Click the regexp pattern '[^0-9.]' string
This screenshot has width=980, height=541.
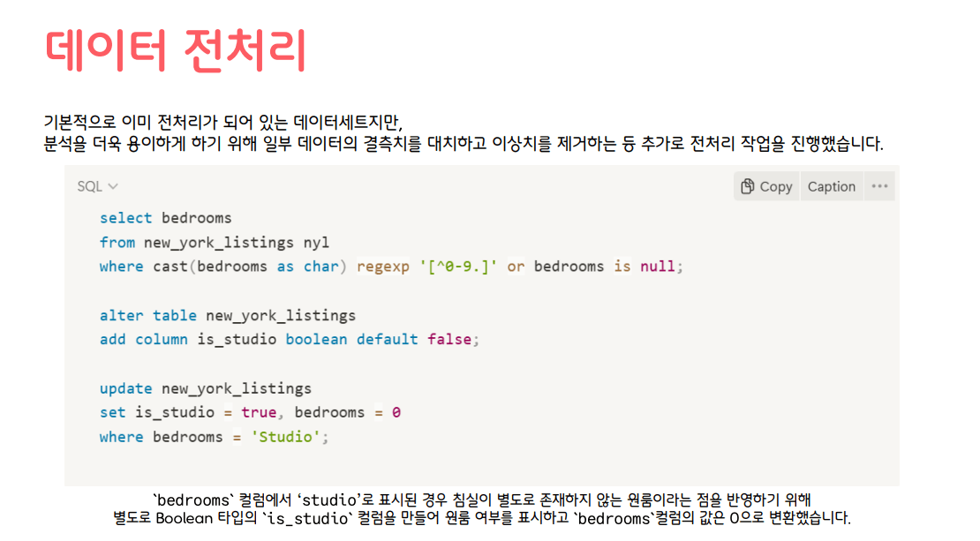(458, 267)
